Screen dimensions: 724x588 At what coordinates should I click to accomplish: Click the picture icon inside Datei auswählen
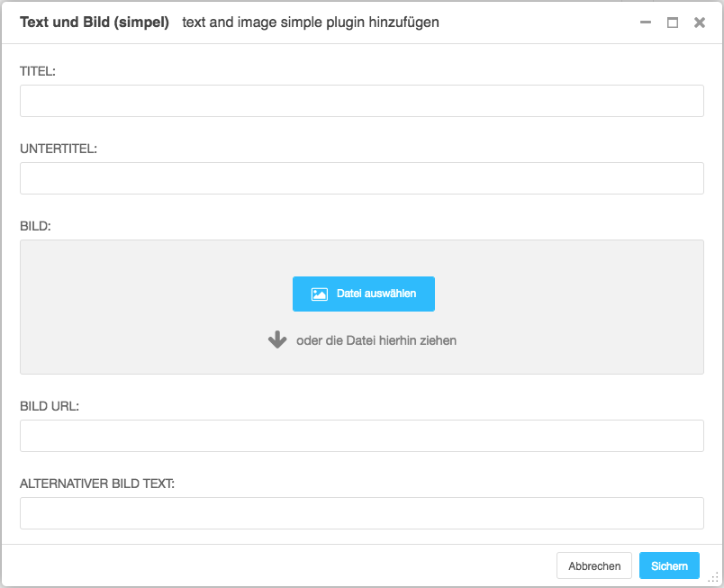[319, 294]
